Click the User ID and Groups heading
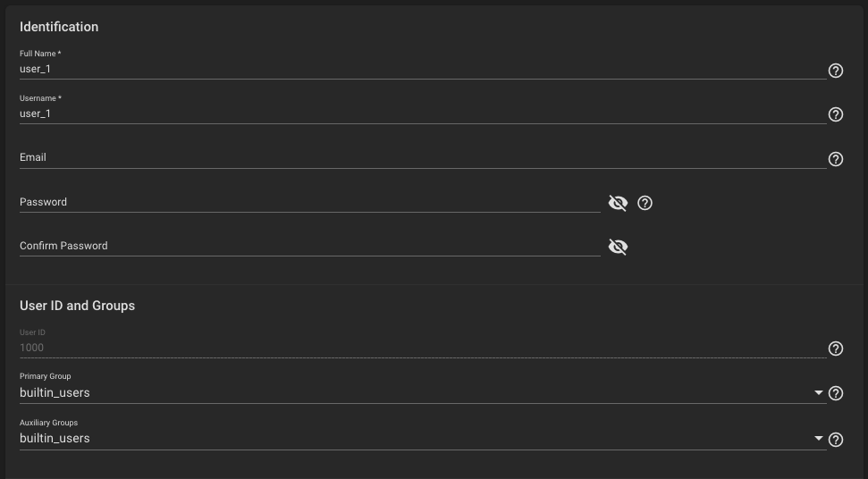This screenshot has height=479, width=868. tap(78, 306)
